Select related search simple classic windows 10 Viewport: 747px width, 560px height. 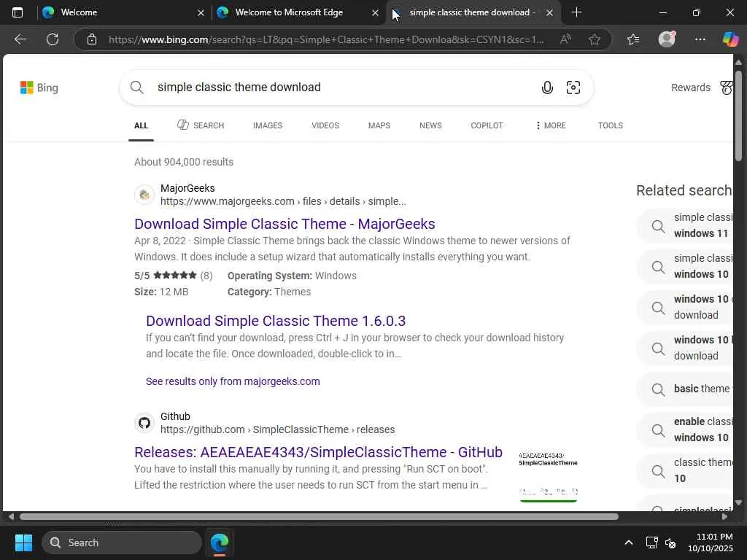pos(686,266)
